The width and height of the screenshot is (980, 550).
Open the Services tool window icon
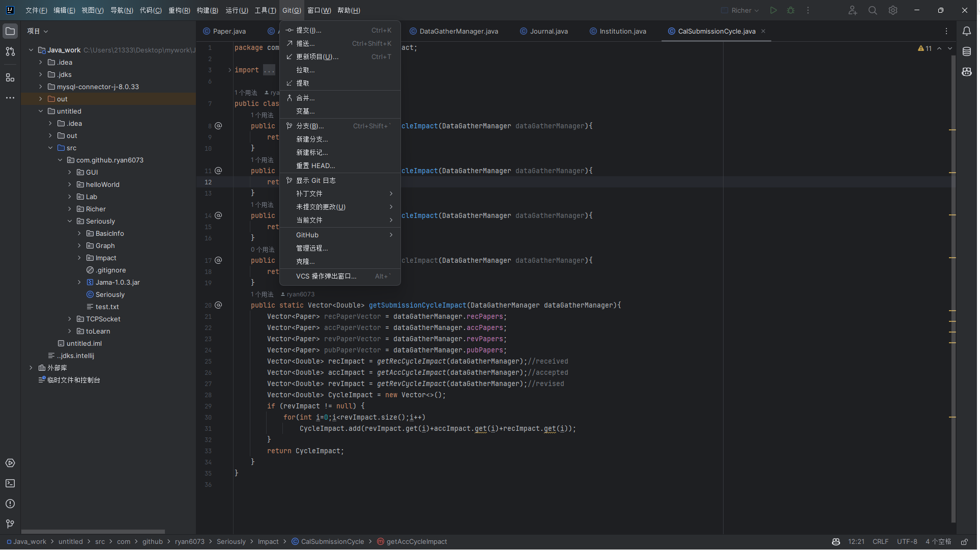pos(10,463)
